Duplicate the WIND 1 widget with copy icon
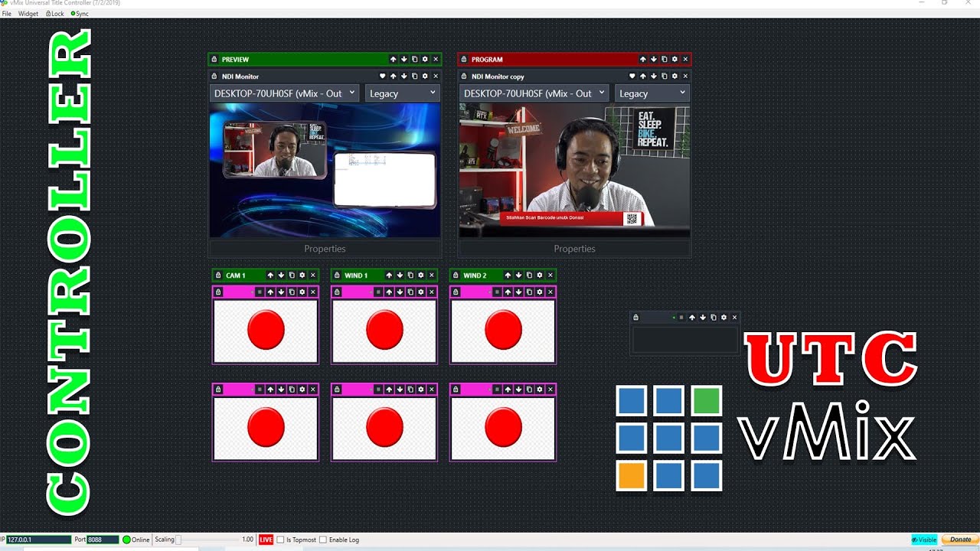The height and width of the screenshot is (551, 980). coord(410,275)
